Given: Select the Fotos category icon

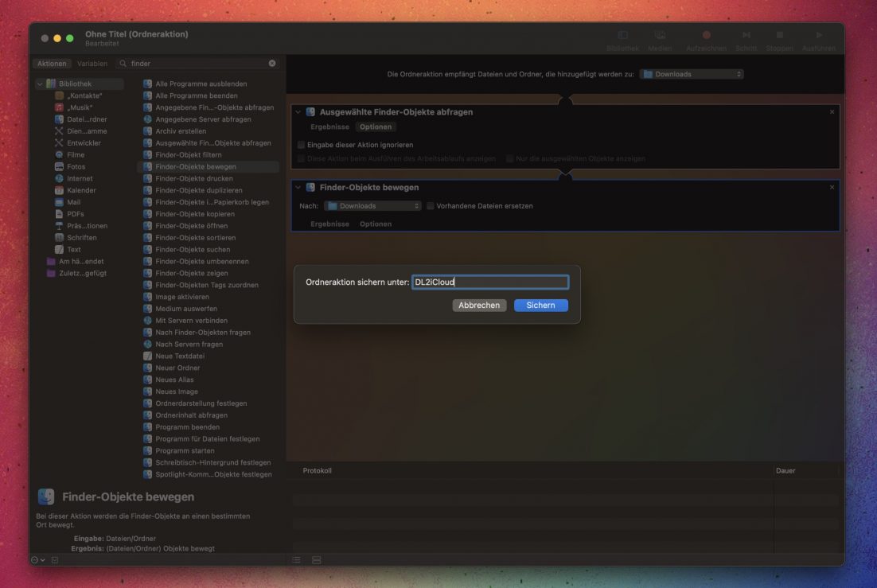Looking at the screenshot, I should 59,167.
